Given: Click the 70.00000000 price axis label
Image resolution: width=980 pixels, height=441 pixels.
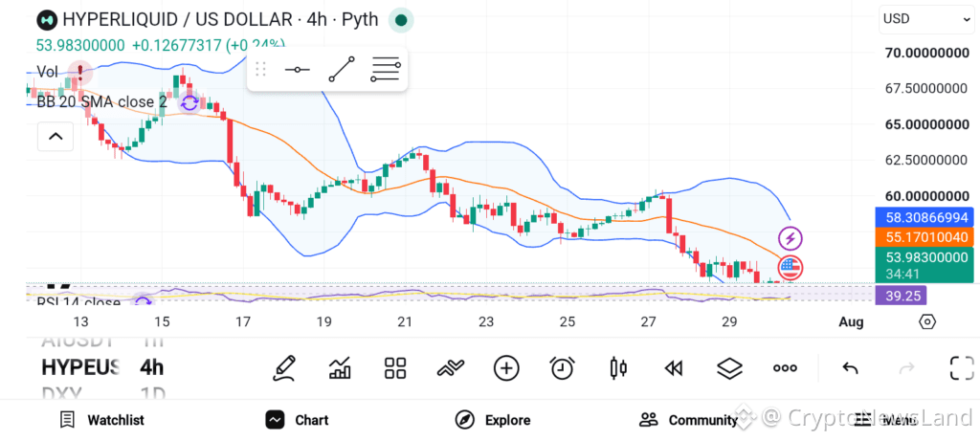Looking at the screenshot, I should click(x=927, y=54).
